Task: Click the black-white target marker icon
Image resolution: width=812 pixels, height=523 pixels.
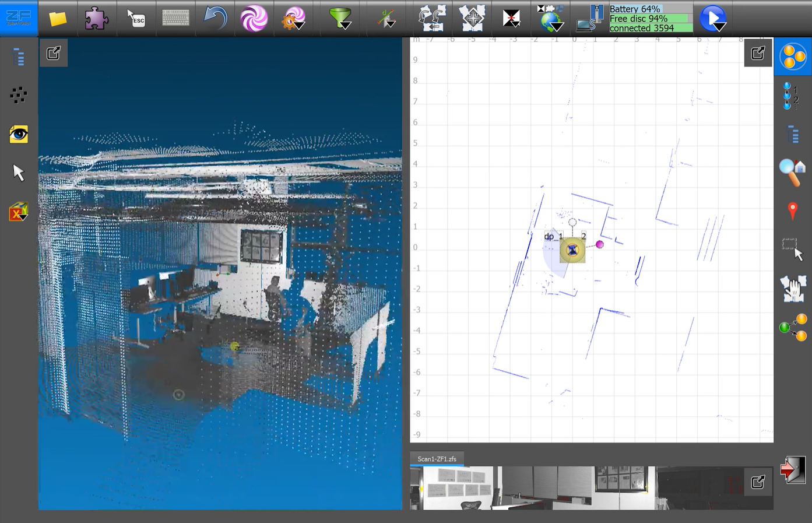Action: 511,18
